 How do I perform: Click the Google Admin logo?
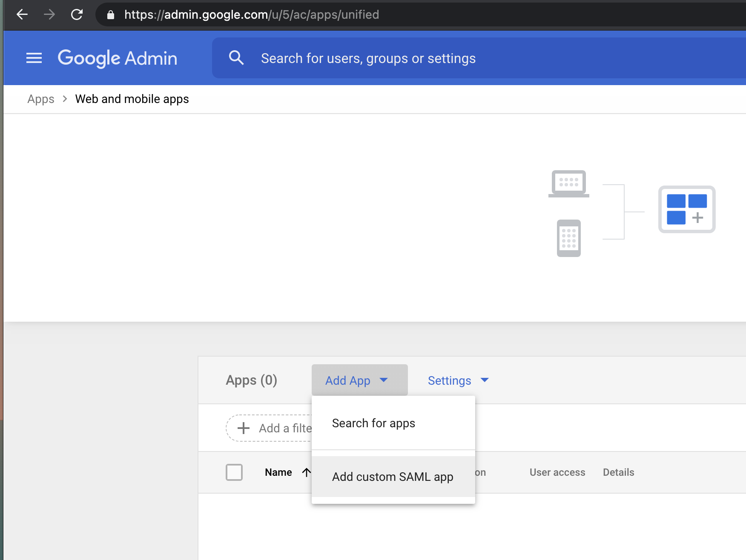coord(118,58)
